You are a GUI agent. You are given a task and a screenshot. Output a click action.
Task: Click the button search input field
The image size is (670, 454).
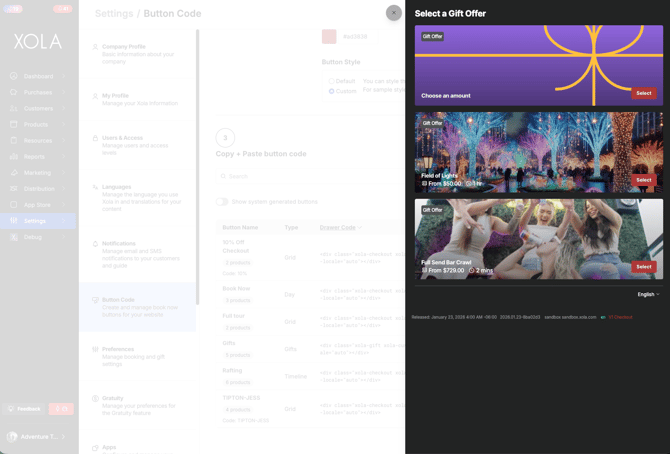(310, 176)
